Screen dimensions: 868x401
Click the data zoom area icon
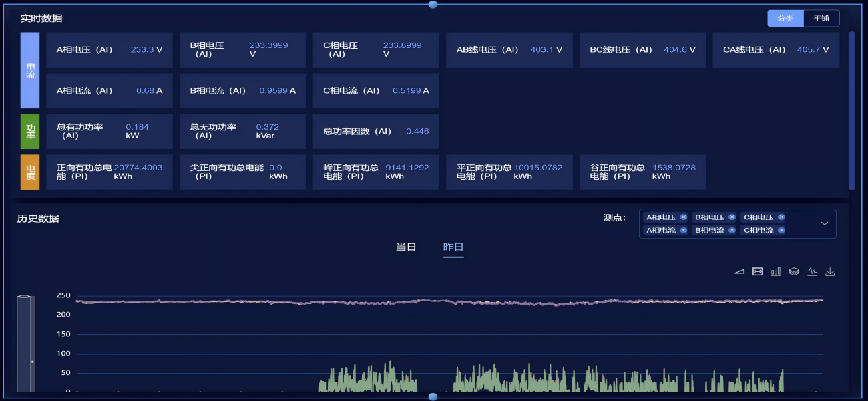(758, 271)
